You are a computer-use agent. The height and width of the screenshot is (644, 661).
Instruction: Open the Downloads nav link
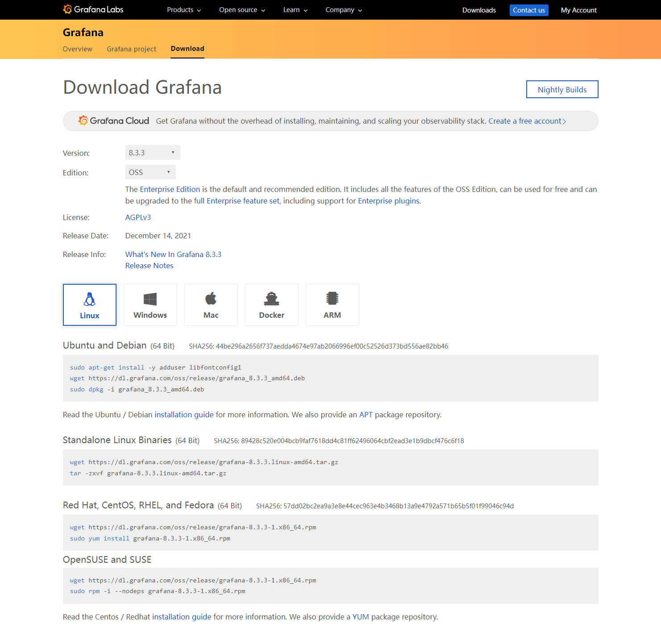point(479,10)
